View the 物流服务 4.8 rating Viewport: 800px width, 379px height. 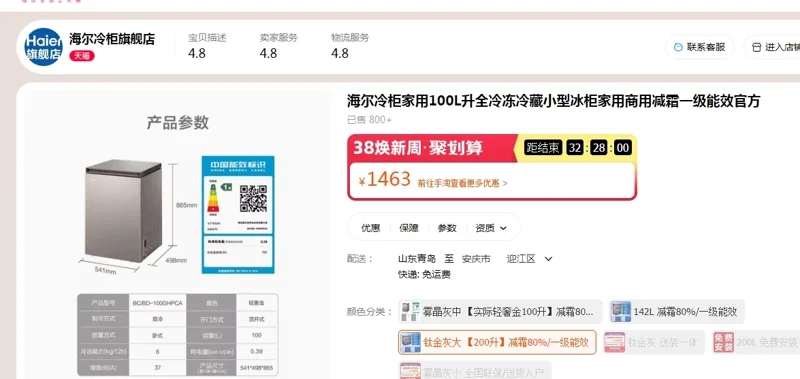click(350, 46)
